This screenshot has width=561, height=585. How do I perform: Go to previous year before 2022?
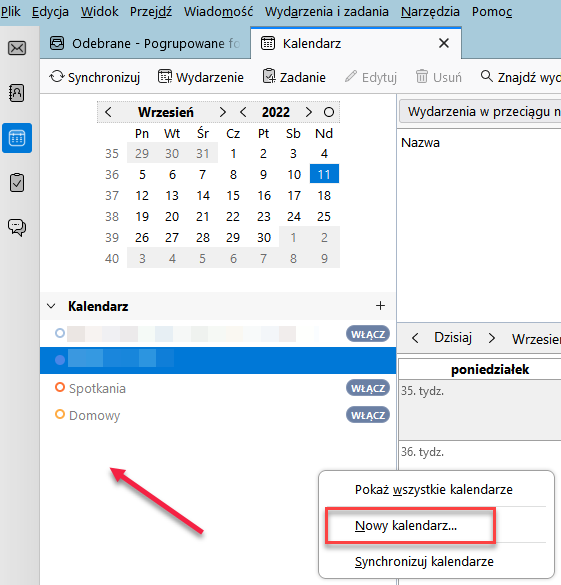click(243, 112)
